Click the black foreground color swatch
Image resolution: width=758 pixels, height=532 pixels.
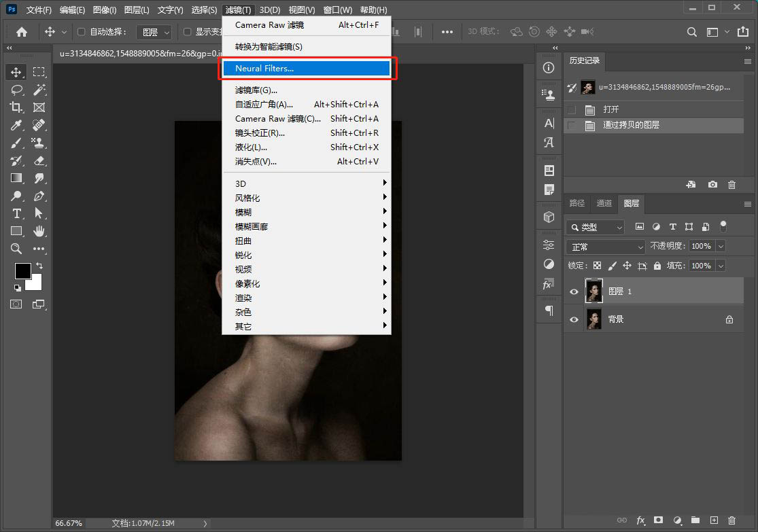[22, 270]
